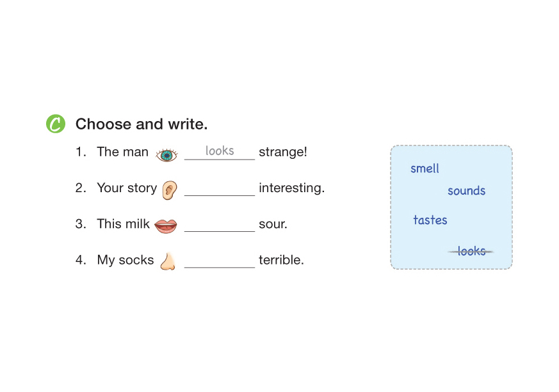This screenshot has width=559, height=392.
Task: Choose the word "smell" in the word box
Action: (425, 168)
